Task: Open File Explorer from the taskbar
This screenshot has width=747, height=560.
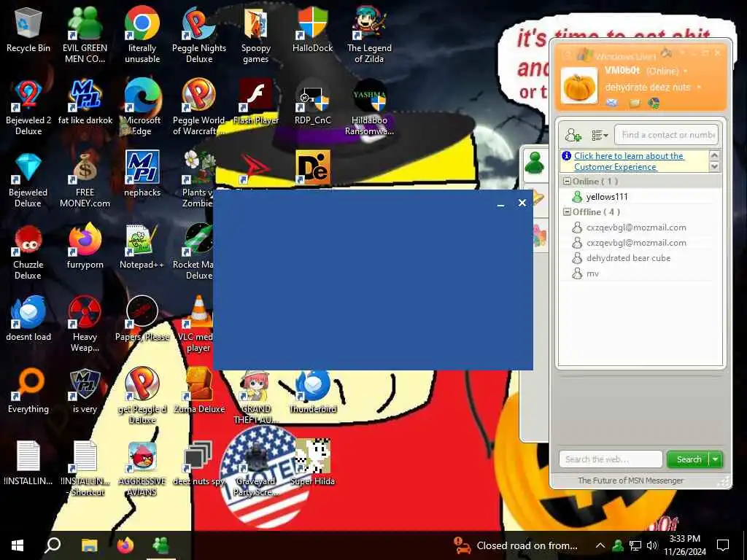Action: click(89, 545)
